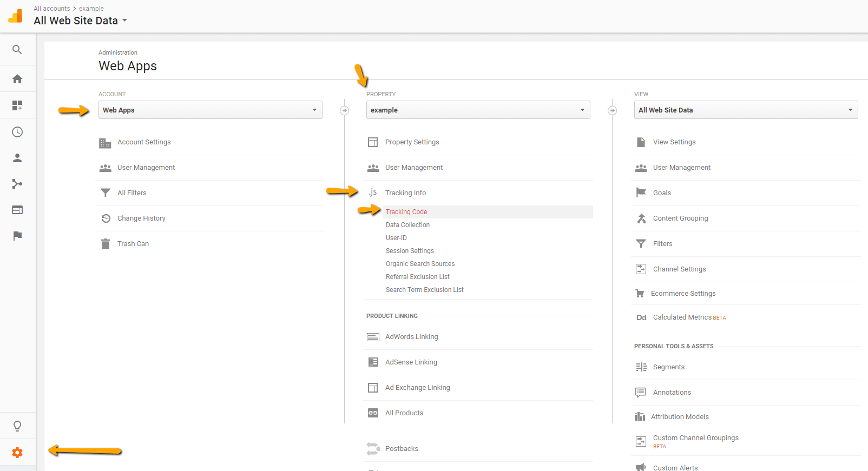Go to AdWords Linking
This screenshot has height=471, width=868.
411,337
